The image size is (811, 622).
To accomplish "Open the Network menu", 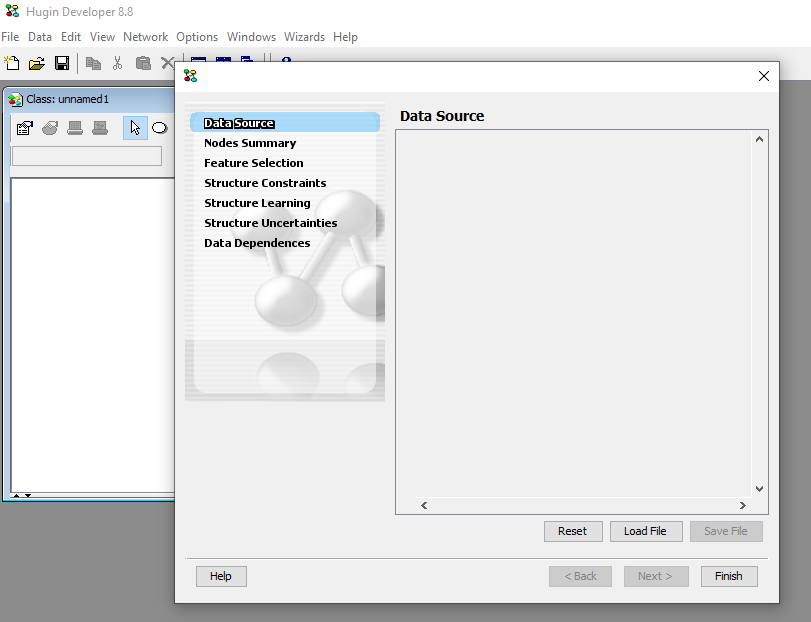I will tap(145, 37).
